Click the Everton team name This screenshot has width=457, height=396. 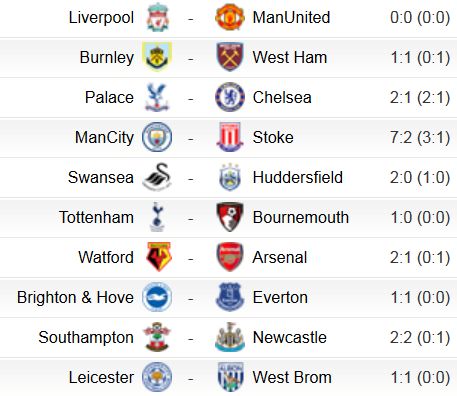click(280, 297)
